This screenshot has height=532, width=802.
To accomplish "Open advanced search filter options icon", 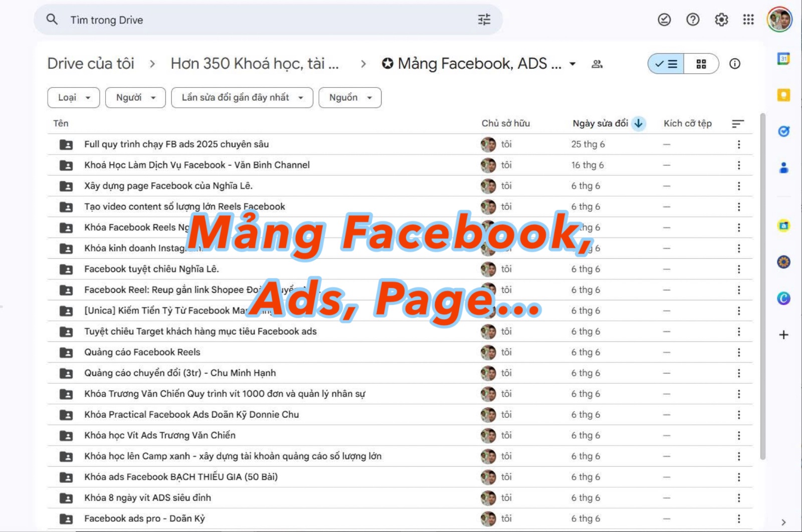I will [484, 20].
